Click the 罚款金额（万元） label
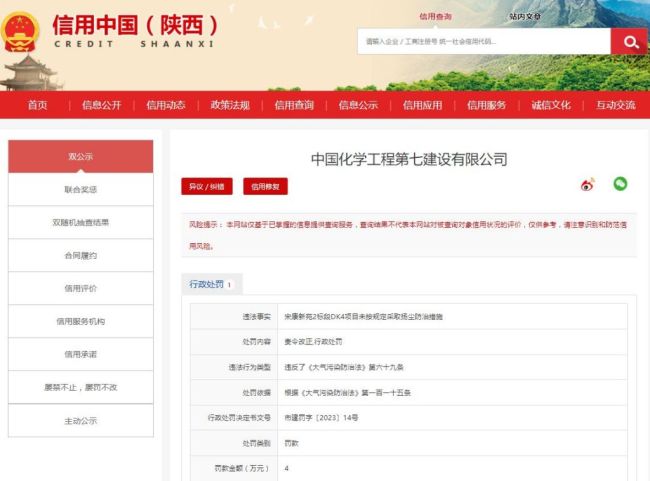The width and height of the screenshot is (650, 481). point(242,468)
